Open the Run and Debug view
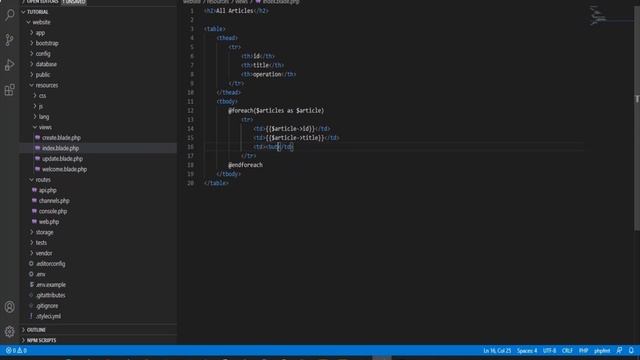Image resolution: width=640 pixels, height=360 pixels. pyautogui.click(x=9, y=65)
